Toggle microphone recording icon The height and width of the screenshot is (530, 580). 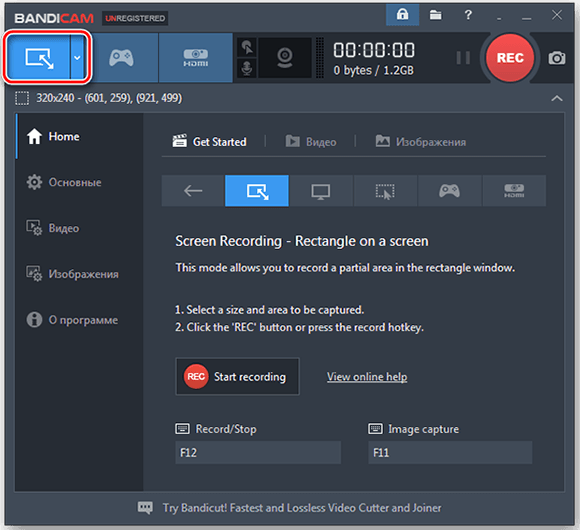pyautogui.click(x=247, y=68)
